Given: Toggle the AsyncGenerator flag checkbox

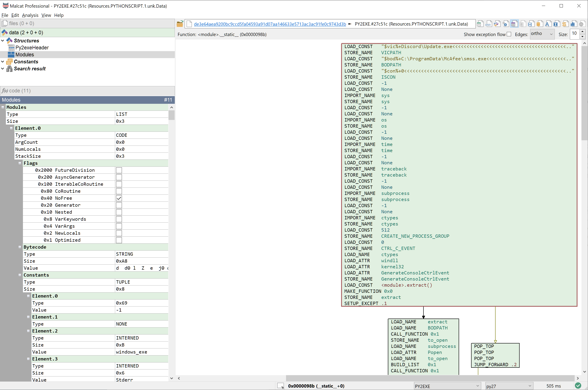Looking at the screenshot, I should tap(119, 177).
